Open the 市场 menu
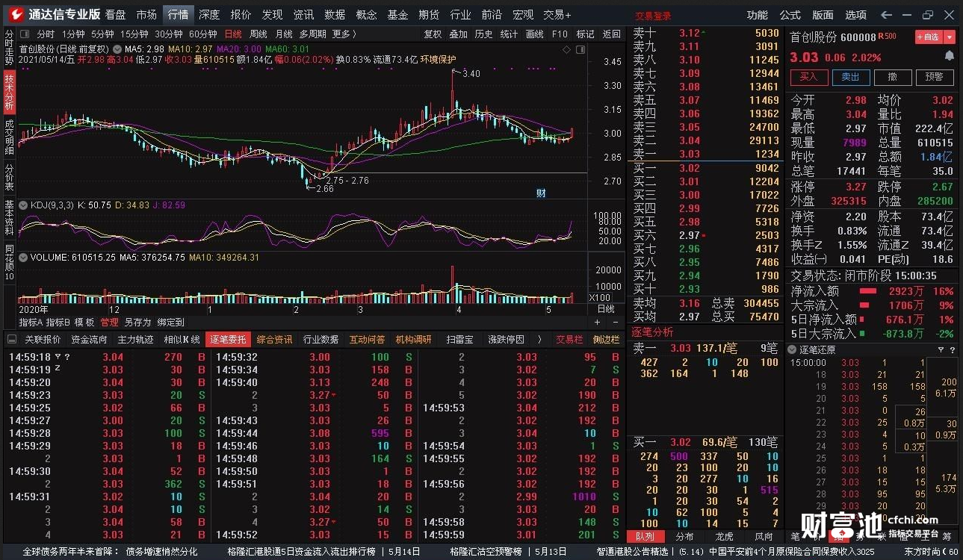The height and width of the screenshot is (560, 963). click(x=146, y=14)
